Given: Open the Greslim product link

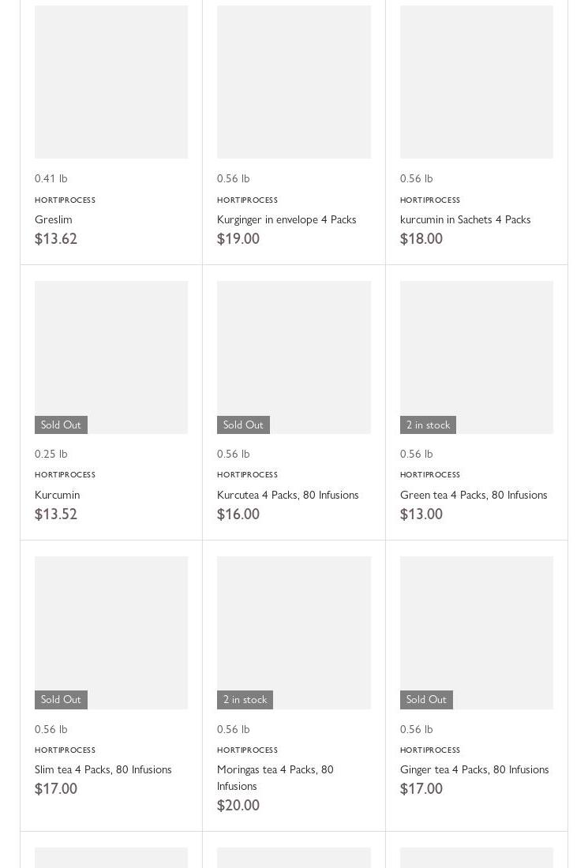Looking at the screenshot, I should pos(54,219).
